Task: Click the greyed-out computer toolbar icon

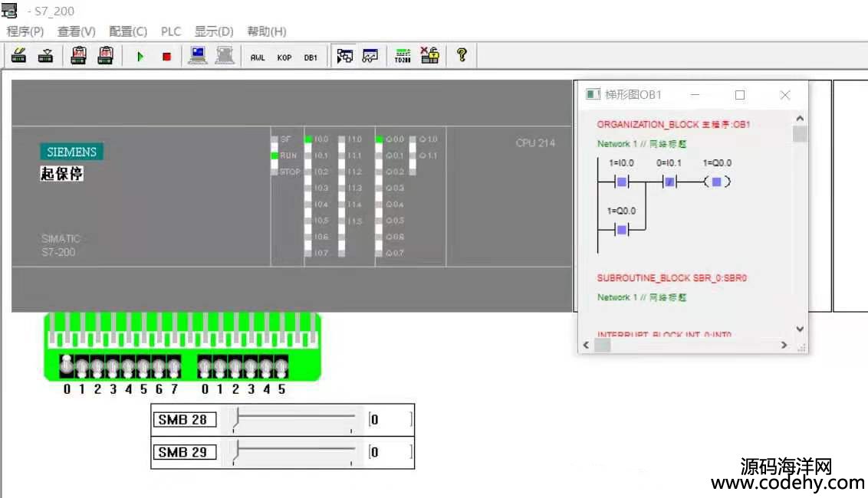Action: pos(224,56)
